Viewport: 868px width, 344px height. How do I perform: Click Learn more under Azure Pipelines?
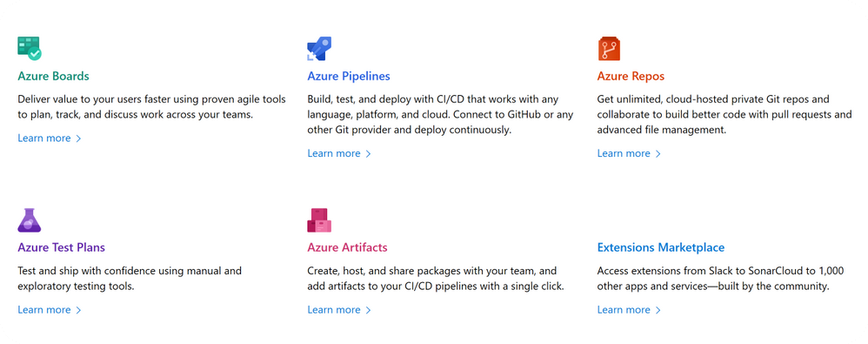coord(334,153)
